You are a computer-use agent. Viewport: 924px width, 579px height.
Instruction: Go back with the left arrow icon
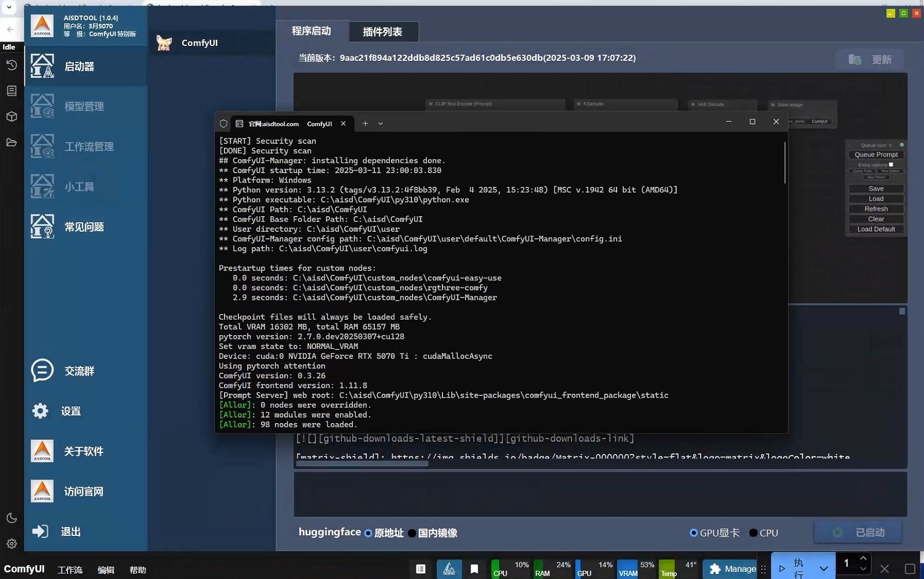[11, 29]
